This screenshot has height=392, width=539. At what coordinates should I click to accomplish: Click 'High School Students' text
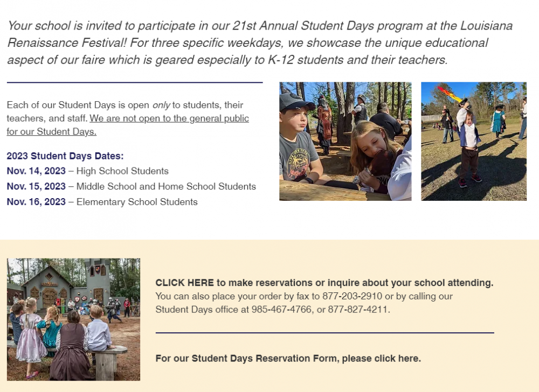(122, 171)
